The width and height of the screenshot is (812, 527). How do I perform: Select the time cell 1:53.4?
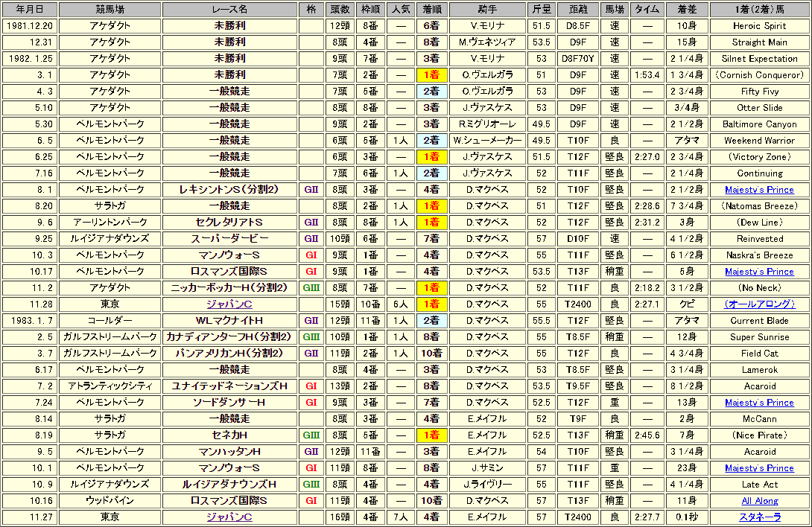pyautogui.click(x=647, y=75)
